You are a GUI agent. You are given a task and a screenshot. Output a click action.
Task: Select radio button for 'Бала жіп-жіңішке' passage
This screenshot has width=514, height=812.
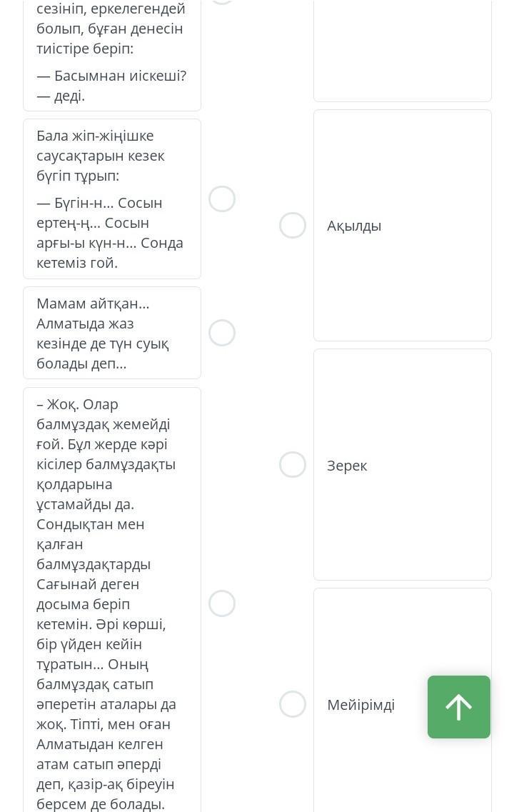tap(221, 199)
